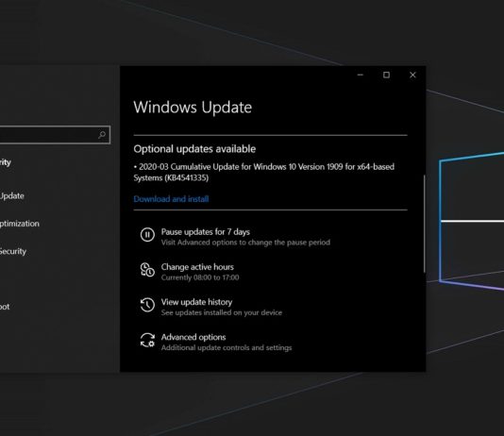Screen dimensions: 504x436
Task: Click 'Currently 08:00 to 17:00' text
Action: pyautogui.click(x=200, y=277)
